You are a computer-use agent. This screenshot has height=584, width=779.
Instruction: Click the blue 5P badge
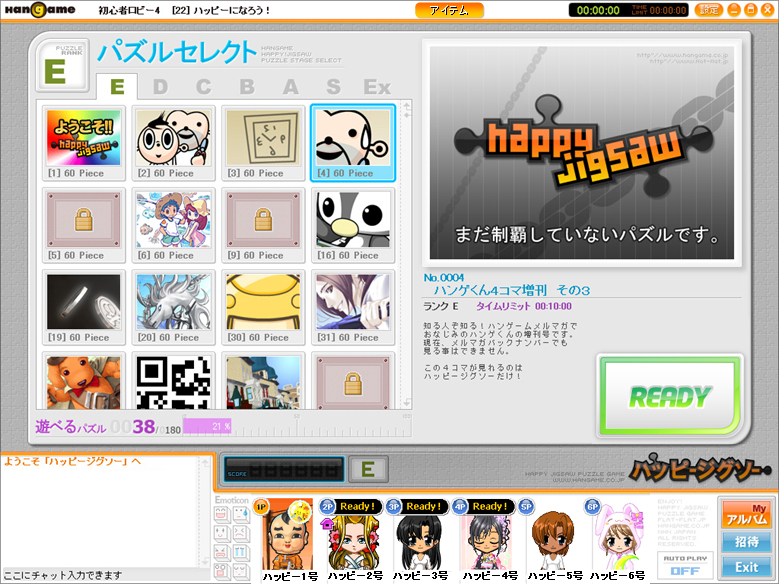[x=526, y=506]
